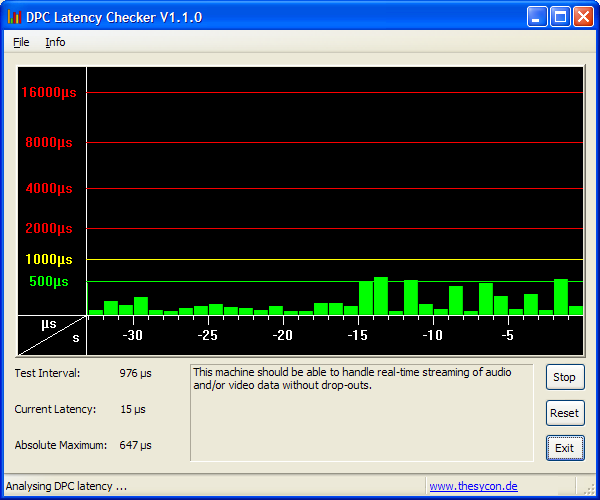Maximize the DPC Latency Checker window
The height and width of the screenshot is (500, 600).
[560, 17]
